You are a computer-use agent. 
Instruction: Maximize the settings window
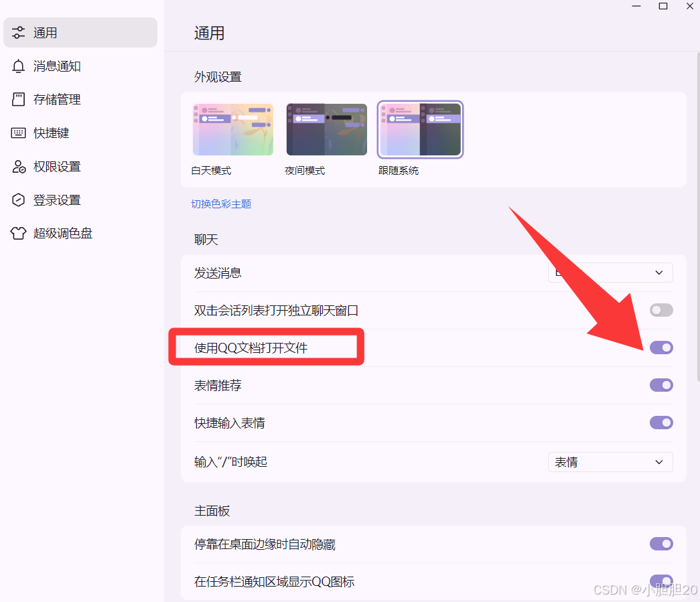[x=663, y=6]
